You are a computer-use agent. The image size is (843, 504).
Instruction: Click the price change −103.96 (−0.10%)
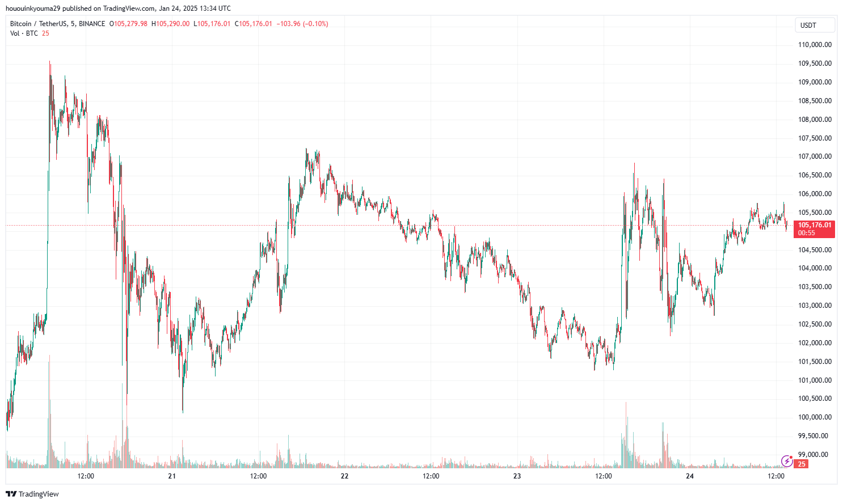point(302,24)
